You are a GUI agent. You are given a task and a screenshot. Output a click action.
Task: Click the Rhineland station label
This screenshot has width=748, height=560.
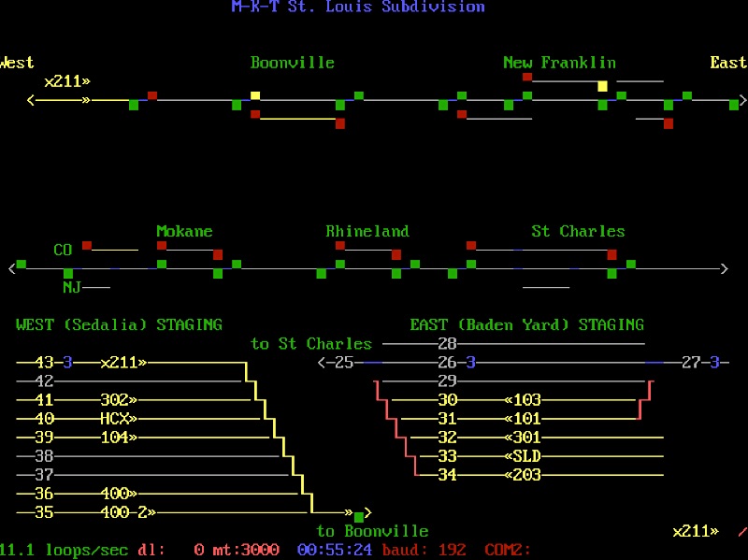(x=367, y=231)
